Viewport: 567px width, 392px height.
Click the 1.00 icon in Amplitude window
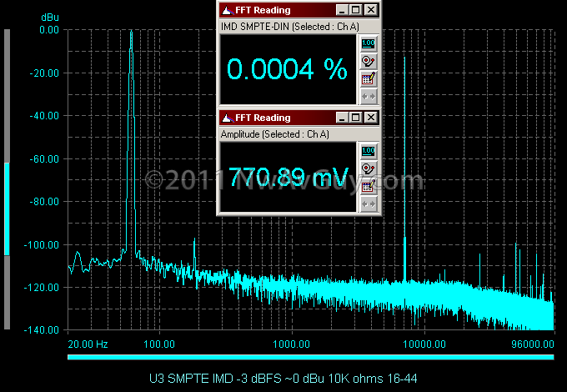(369, 152)
